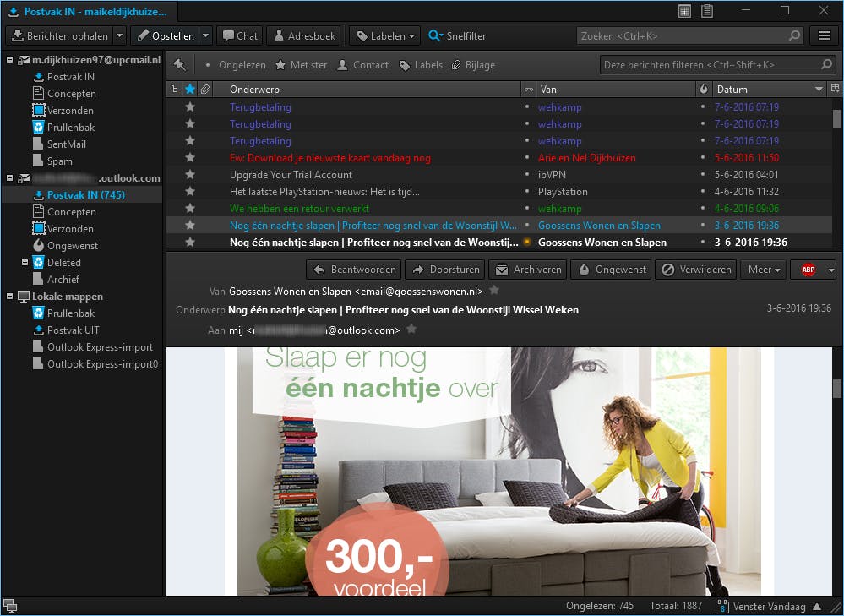
Task: Sort by the attachment paperclip column header
Action: 205,89
